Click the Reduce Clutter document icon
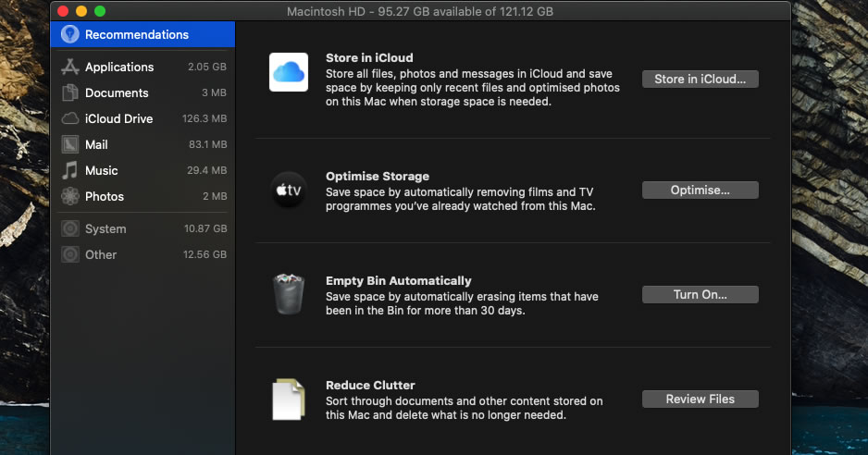The image size is (868, 455). [289, 400]
